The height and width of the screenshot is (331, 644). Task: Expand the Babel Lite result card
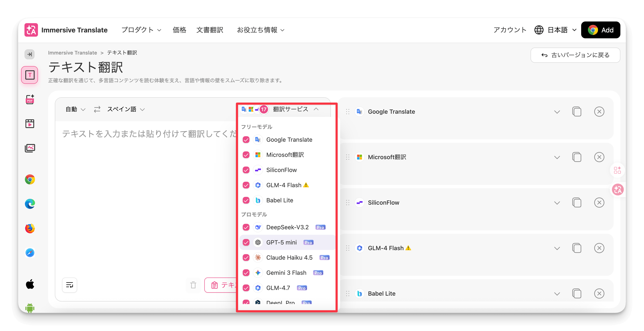point(557,294)
